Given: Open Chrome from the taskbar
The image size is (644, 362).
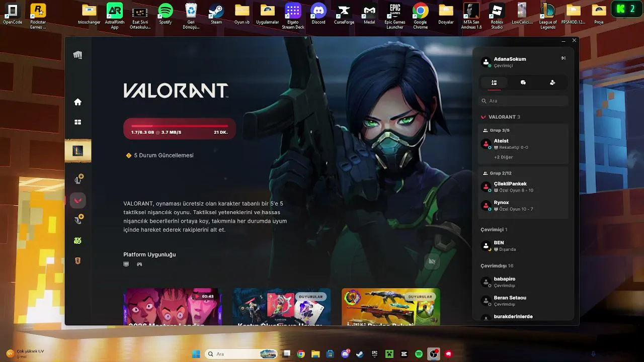Looking at the screenshot, I should click(301, 354).
